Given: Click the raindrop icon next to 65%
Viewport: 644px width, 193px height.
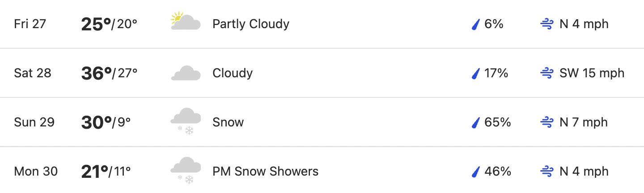Looking at the screenshot, I should click(476, 122).
